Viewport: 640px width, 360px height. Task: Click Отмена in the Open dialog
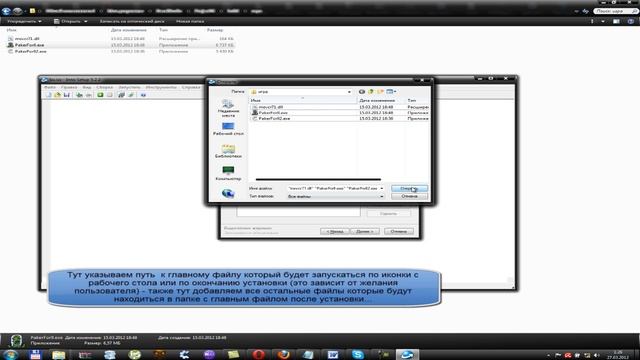(409, 196)
